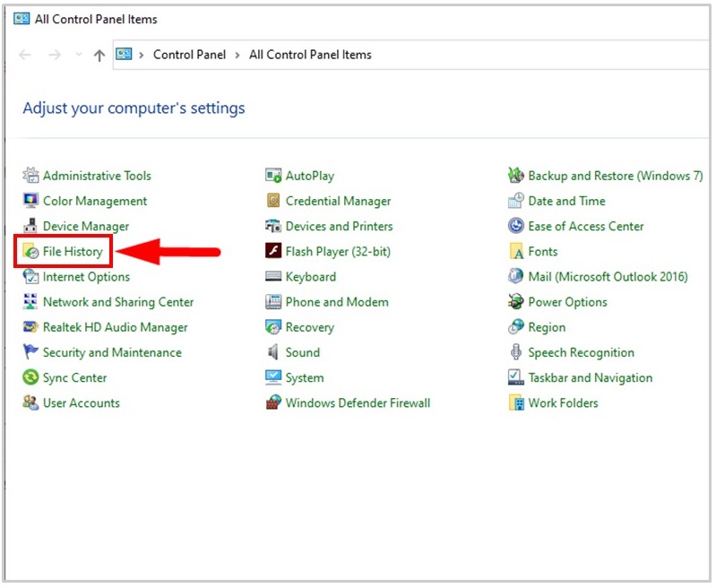Open the Credential Manager icon
Viewport: 716px width, 588px height.
[273, 202]
